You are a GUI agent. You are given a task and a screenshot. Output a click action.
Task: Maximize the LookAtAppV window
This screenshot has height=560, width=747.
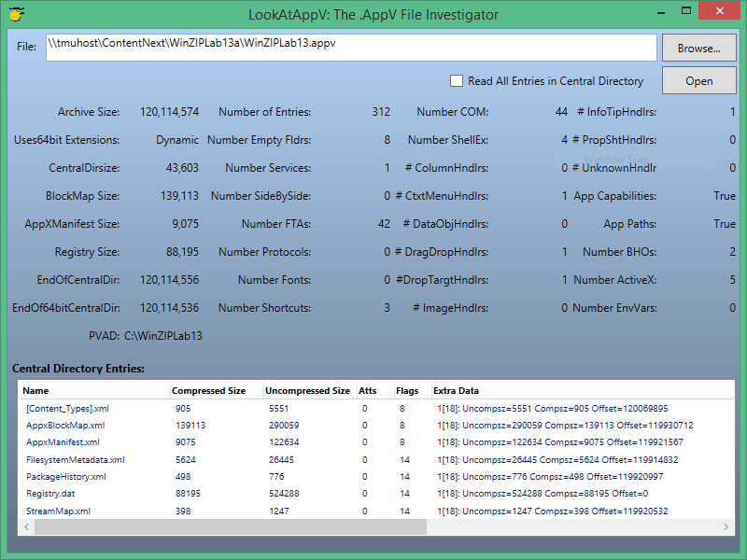[x=686, y=10]
